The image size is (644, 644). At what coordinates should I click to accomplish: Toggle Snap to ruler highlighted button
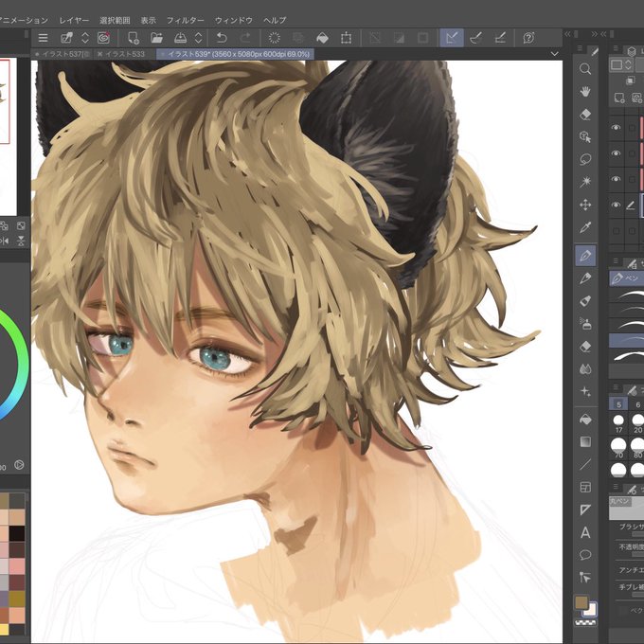tap(452, 38)
